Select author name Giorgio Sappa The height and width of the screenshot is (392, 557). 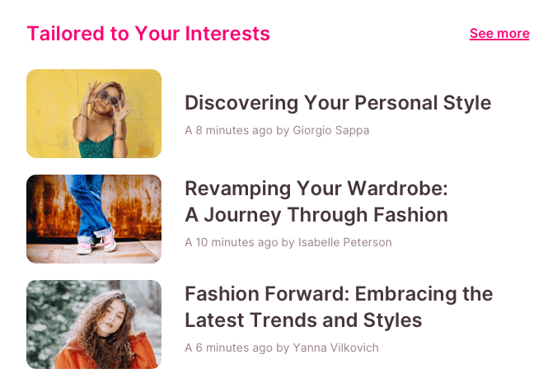[x=331, y=130]
